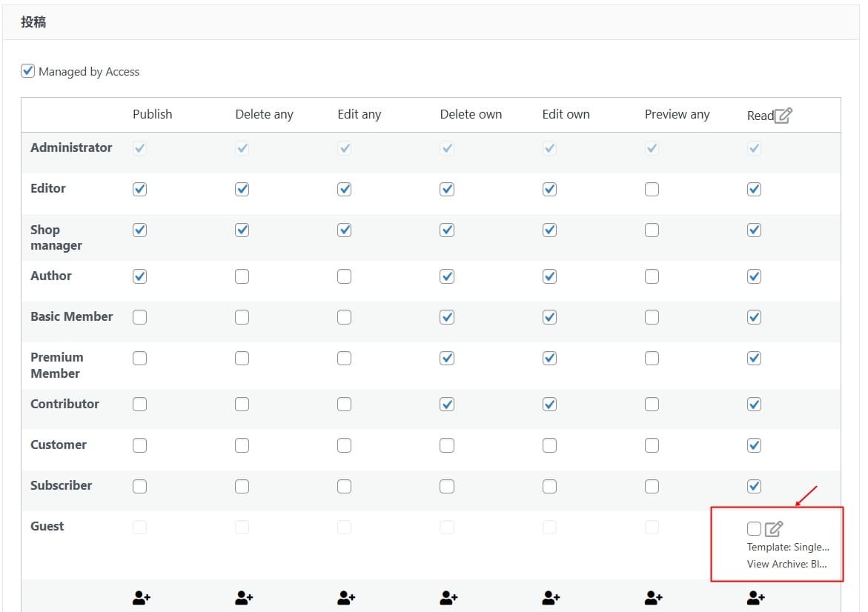The width and height of the screenshot is (868, 612).
Task: Check Publish for Premium Member
Action: (139, 359)
